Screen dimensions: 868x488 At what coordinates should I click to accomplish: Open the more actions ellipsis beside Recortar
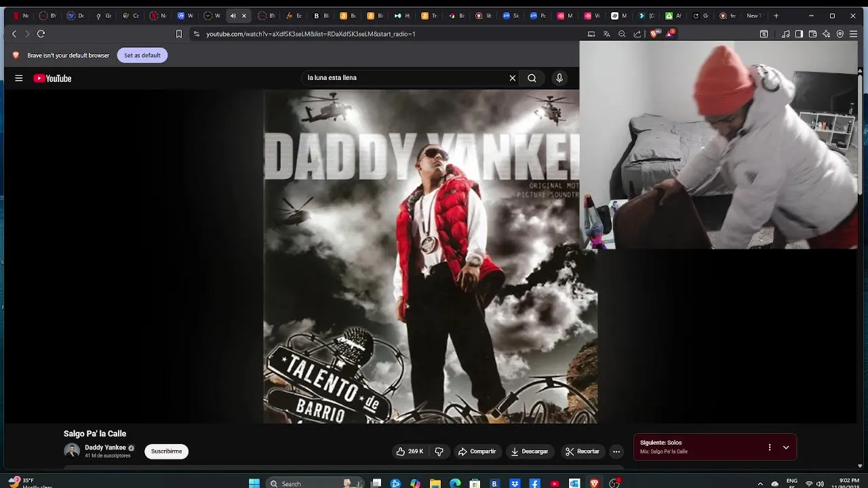click(616, 451)
